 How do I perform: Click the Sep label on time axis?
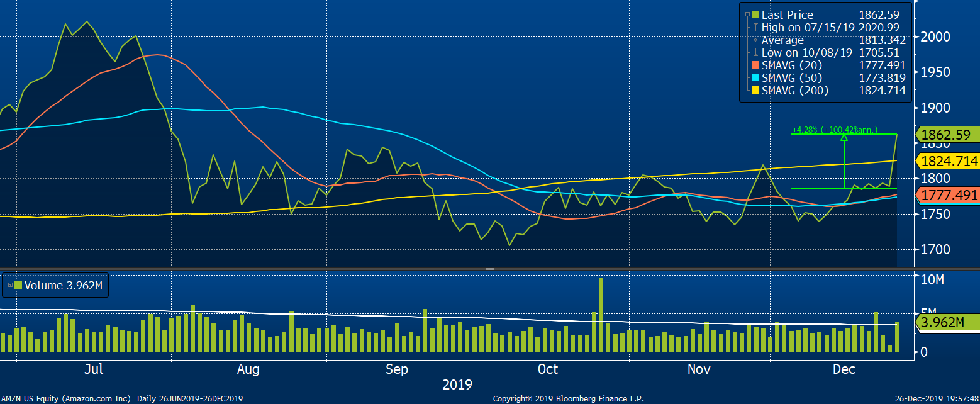click(x=397, y=369)
